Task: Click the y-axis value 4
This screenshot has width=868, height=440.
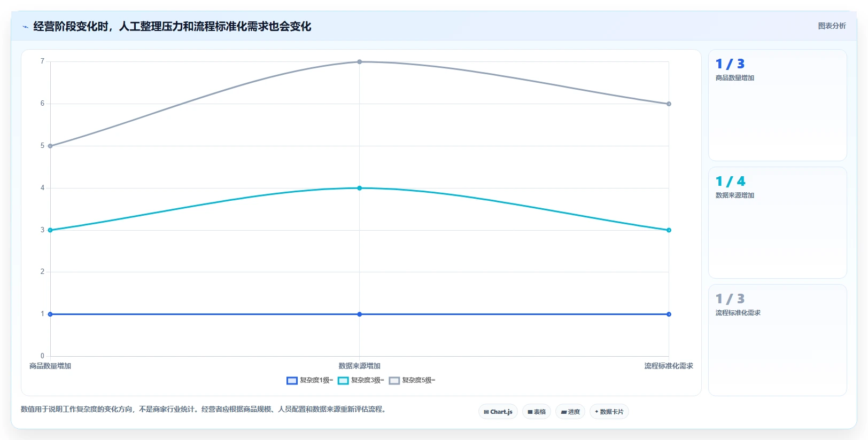Action: coord(42,188)
